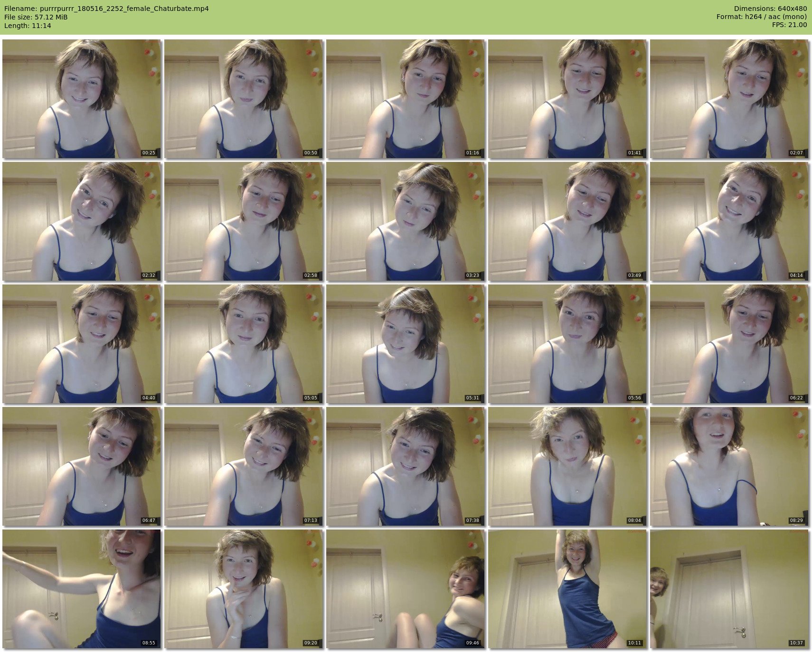Open the 06:22 frame
Viewport: 812px width, 652px height.
point(729,344)
